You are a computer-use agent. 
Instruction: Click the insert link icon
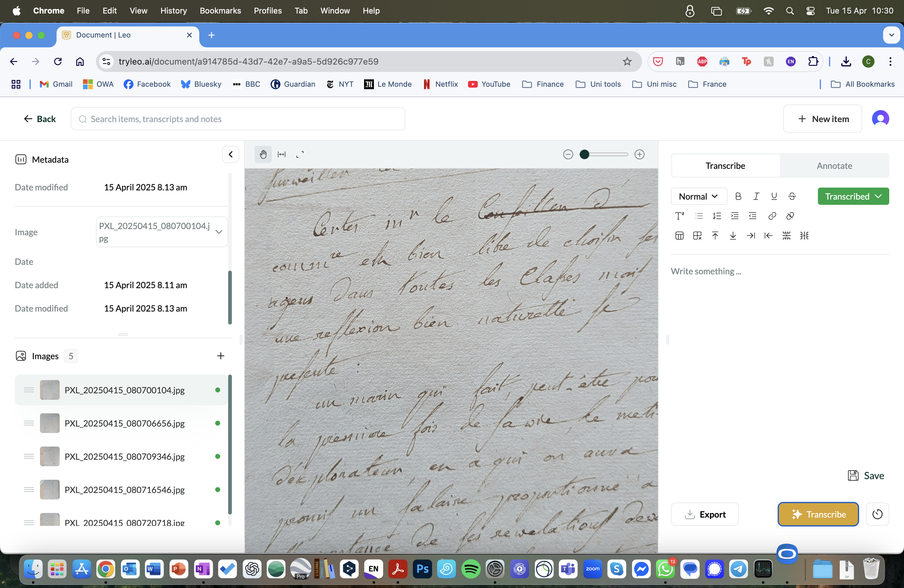772,216
